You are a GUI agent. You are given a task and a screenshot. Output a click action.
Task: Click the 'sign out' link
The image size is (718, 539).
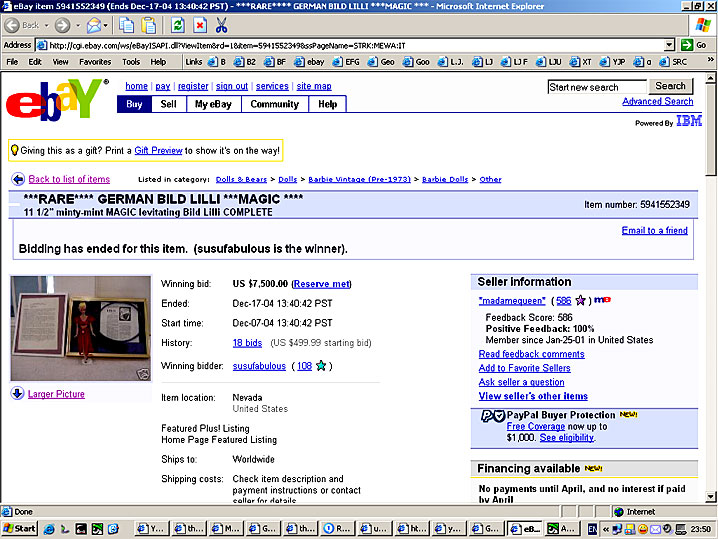232,86
